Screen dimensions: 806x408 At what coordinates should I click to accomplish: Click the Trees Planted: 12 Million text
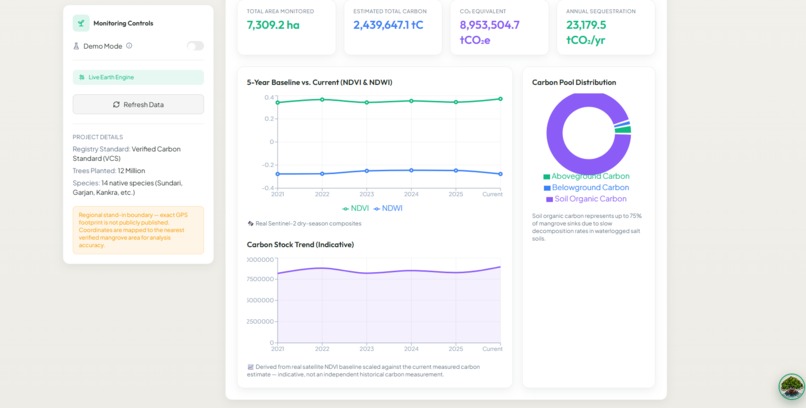coord(109,171)
